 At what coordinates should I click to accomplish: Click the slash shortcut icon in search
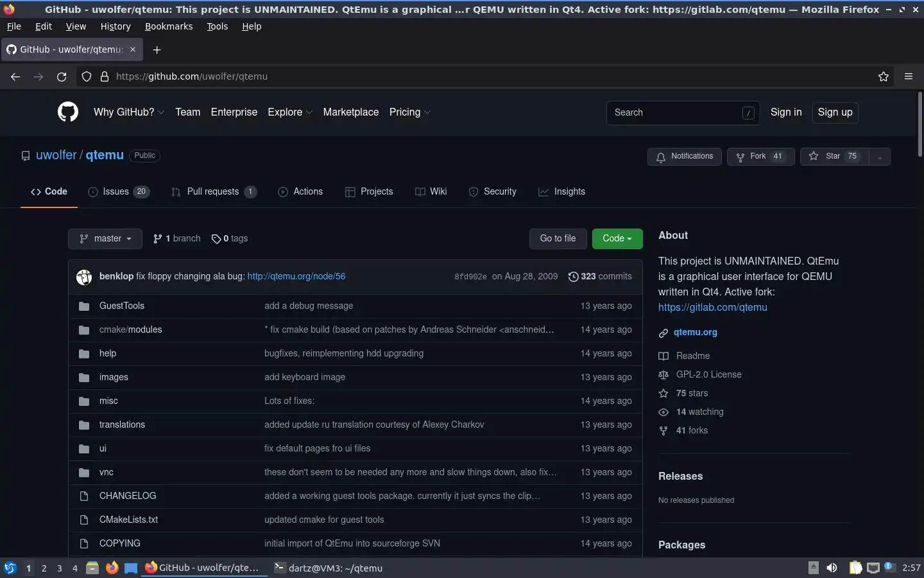(748, 113)
